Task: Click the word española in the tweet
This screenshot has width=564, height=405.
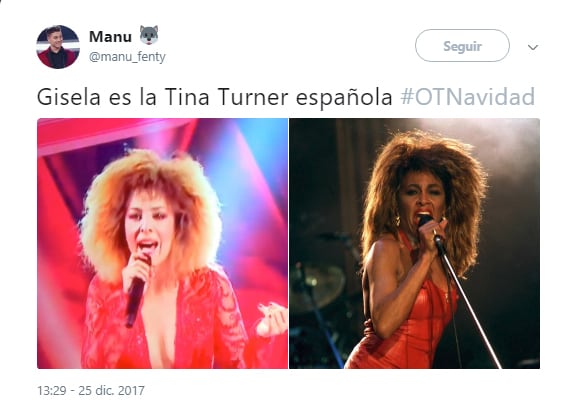Action: pyautogui.click(x=344, y=98)
